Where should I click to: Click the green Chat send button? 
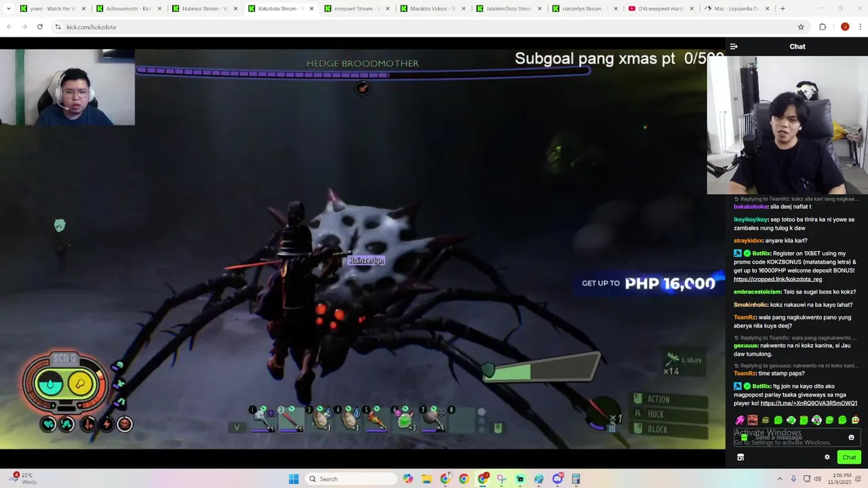(x=849, y=457)
